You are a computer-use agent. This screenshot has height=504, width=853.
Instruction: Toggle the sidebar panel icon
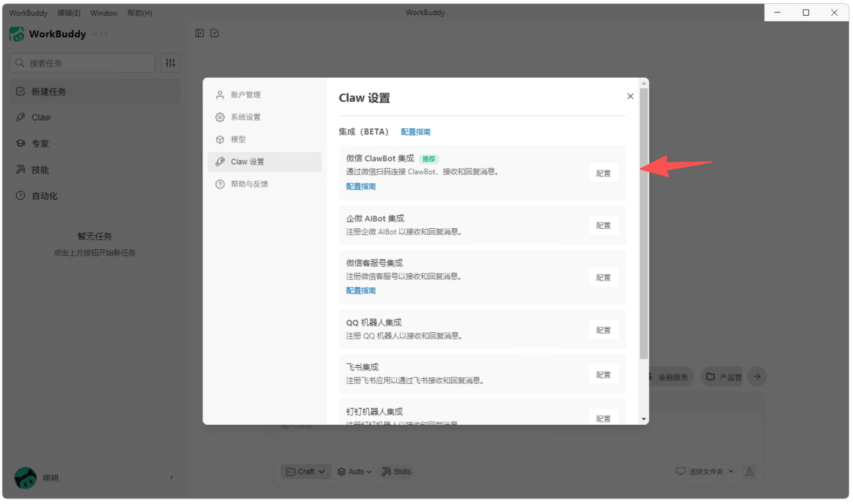pos(200,33)
